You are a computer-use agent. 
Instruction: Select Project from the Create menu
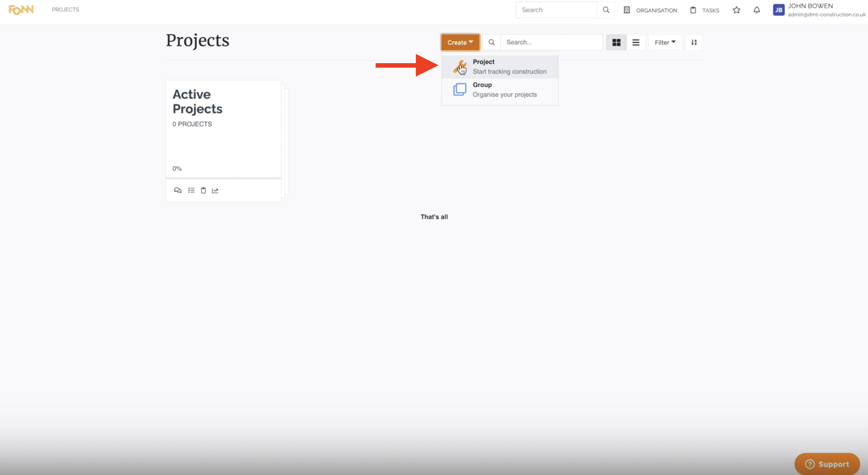tap(500, 67)
